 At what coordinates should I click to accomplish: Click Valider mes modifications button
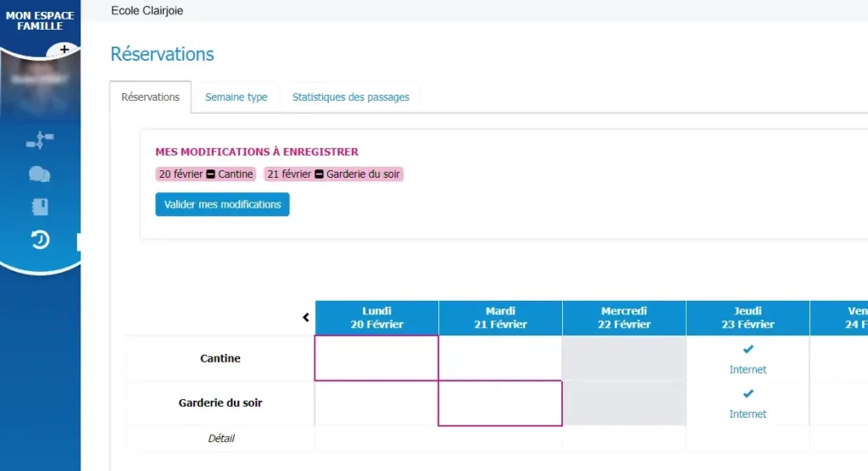[223, 204]
